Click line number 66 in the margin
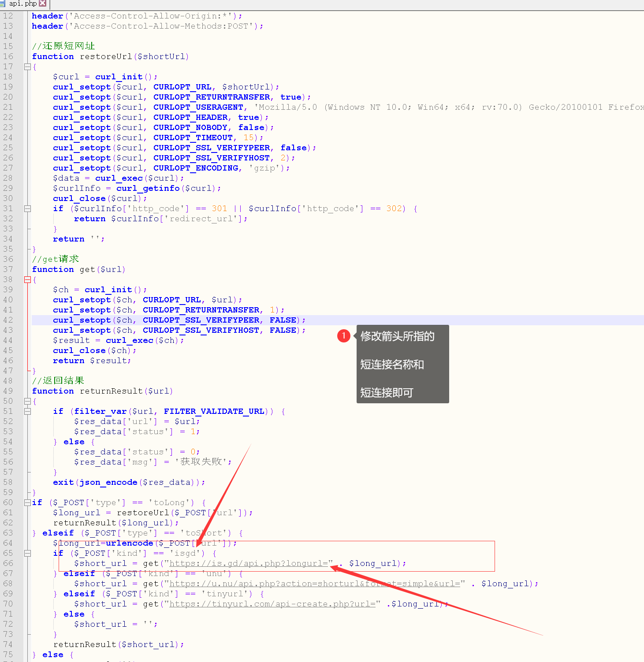 8,564
